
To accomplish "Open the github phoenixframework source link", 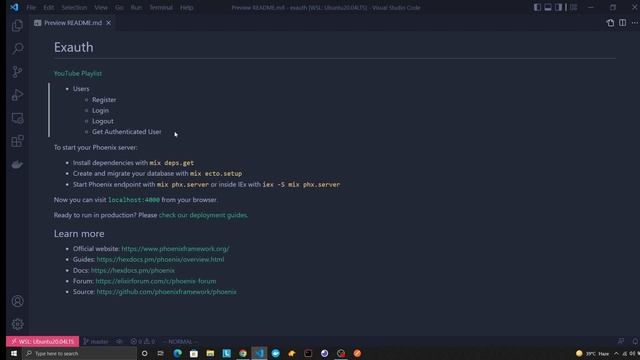I will [x=166, y=292].
